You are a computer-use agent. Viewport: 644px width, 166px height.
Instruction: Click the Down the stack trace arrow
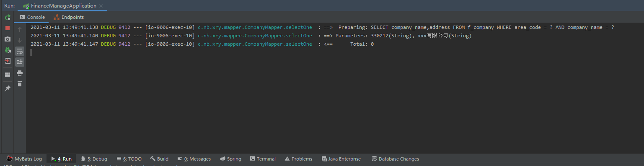tap(20, 40)
